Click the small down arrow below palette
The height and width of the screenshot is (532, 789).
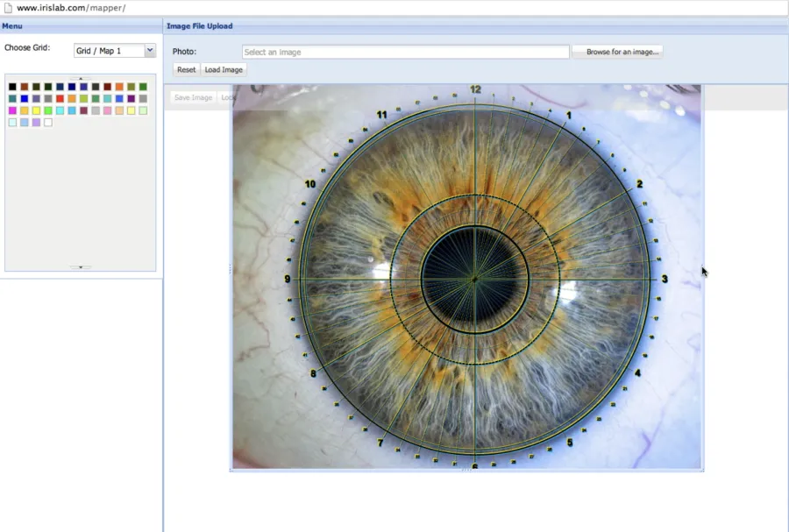(x=81, y=267)
